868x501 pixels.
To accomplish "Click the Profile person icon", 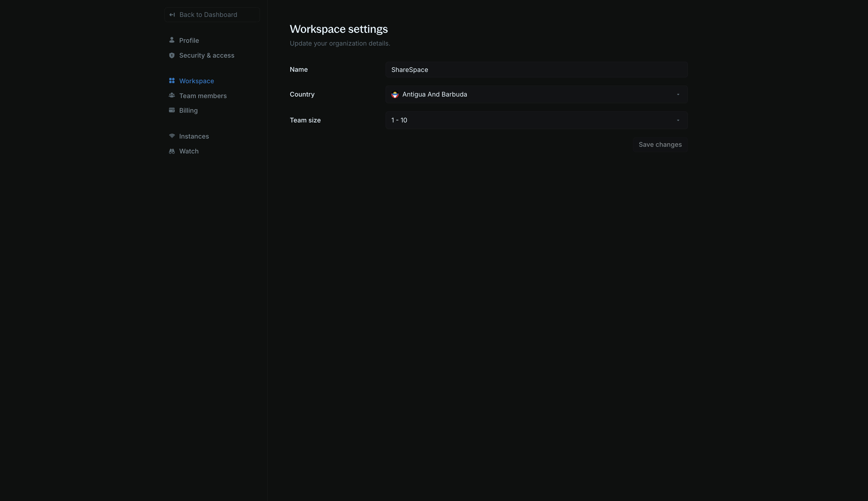I will coord(172,40).
